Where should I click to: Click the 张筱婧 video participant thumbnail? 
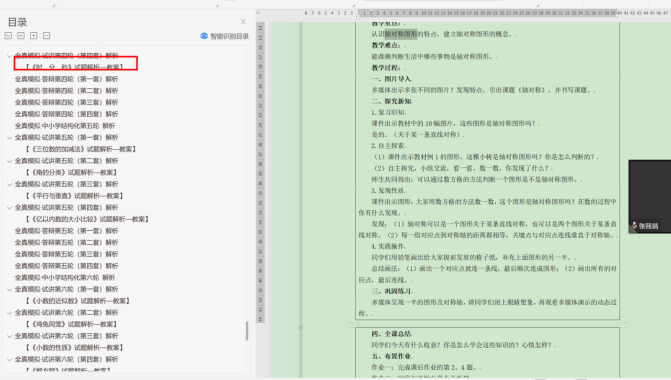tap(650, 196)
